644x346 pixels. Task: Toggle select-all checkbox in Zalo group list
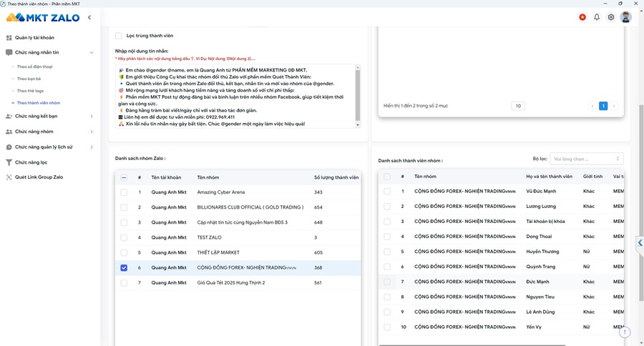(x=124, y=178)
